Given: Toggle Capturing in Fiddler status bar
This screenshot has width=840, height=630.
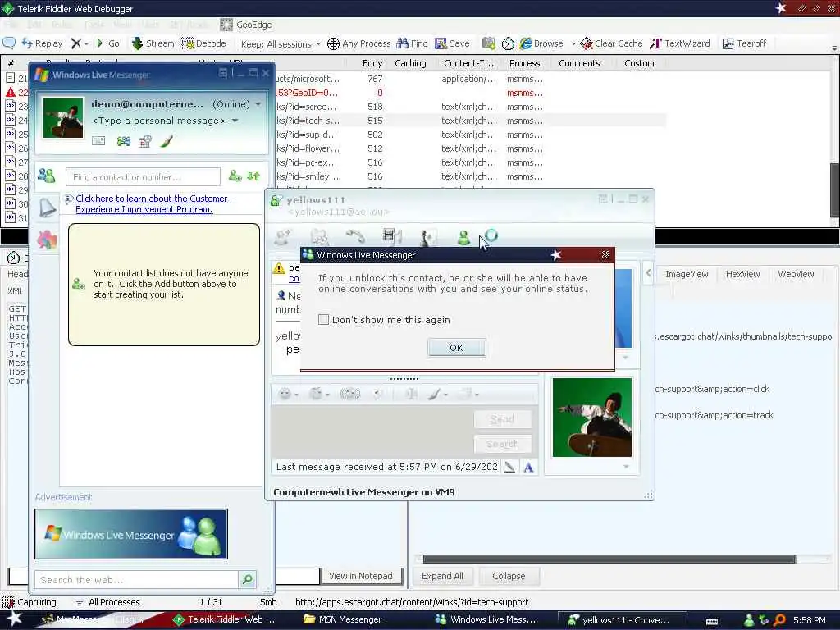Looking at the screenshot, I should click(x=29, y=602).
